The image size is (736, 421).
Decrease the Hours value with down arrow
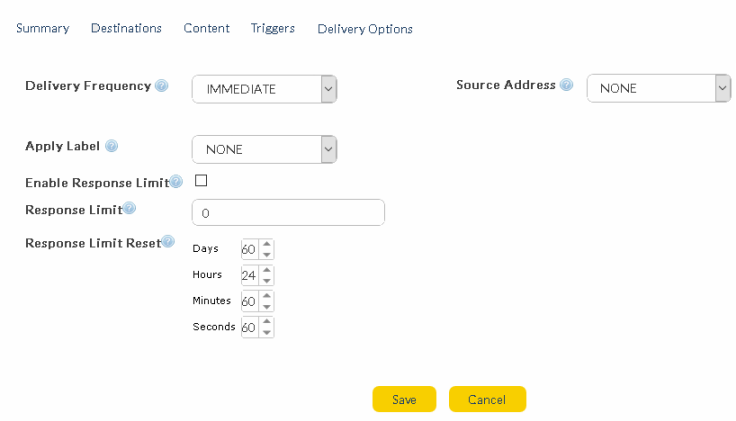(x=266, y=280)
